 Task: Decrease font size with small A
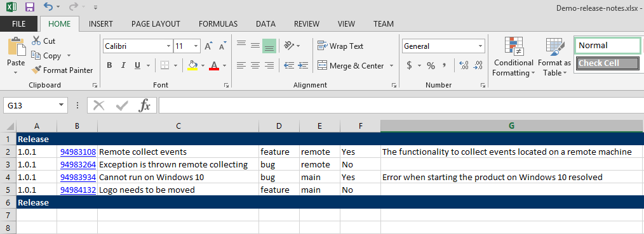pos(223,46)
